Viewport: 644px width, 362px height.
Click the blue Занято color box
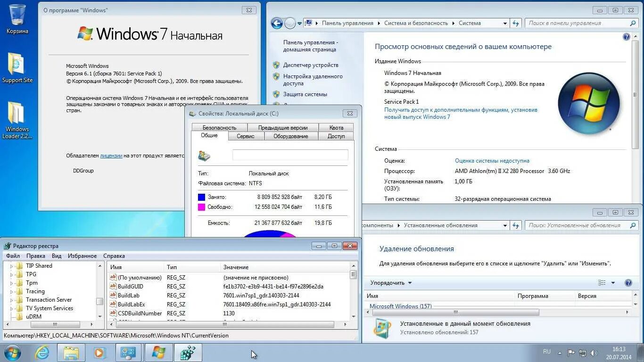(x=202, y=197)
